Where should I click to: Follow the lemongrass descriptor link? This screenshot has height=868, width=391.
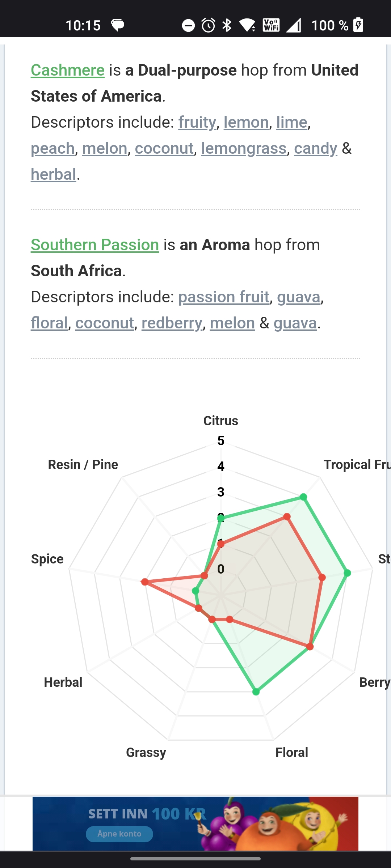tap(244, 148)
